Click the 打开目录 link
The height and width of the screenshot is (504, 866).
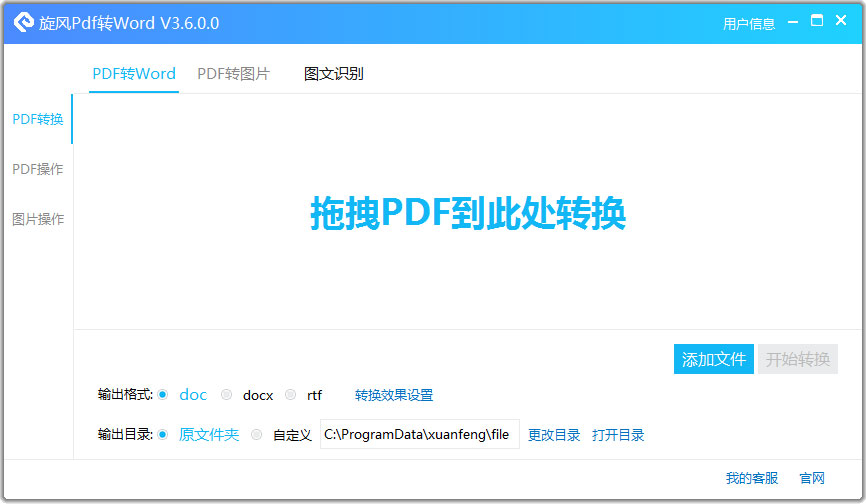tap(618, 435)
